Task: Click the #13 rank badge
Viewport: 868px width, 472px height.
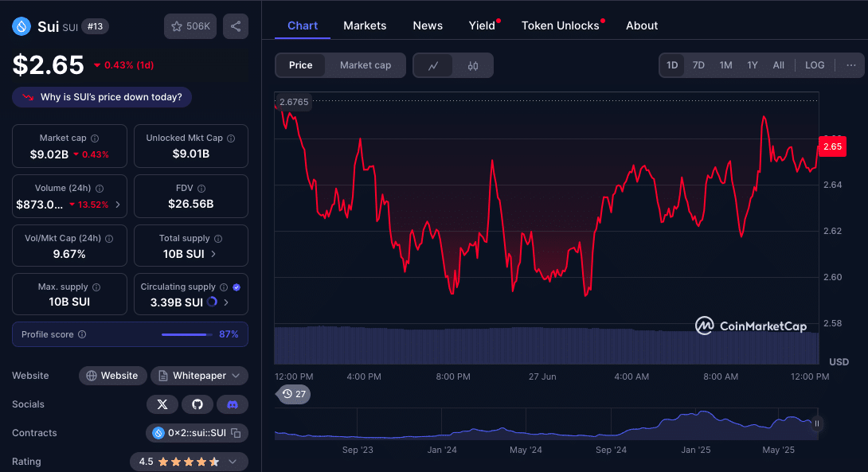Action: pos(96,26)
